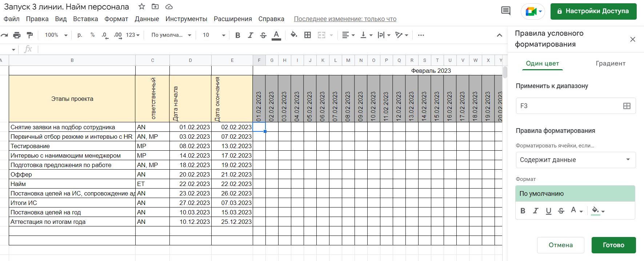
Task: Open the zoom 100% dropdown
Action: tap(56, 35)
